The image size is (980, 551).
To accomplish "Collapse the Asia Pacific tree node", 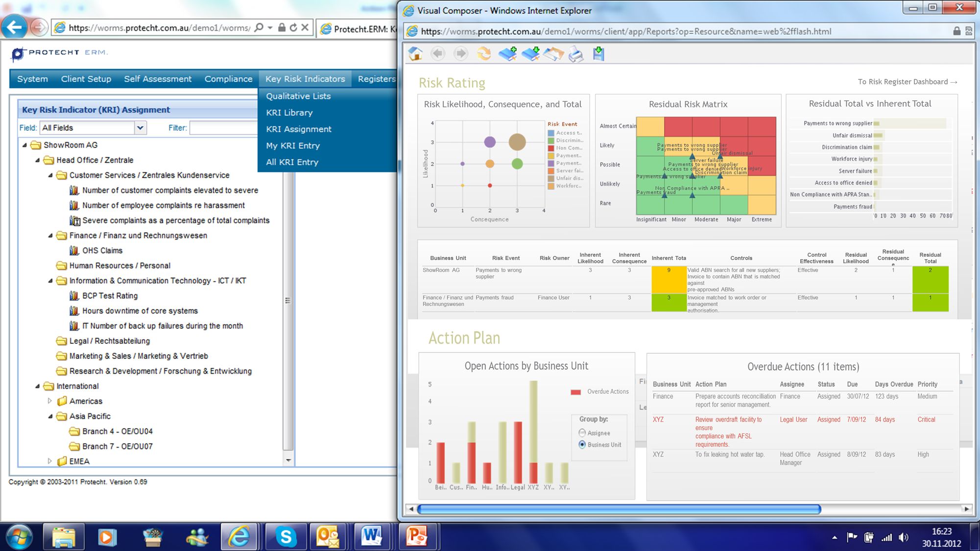I will click(x=50, y=416).
